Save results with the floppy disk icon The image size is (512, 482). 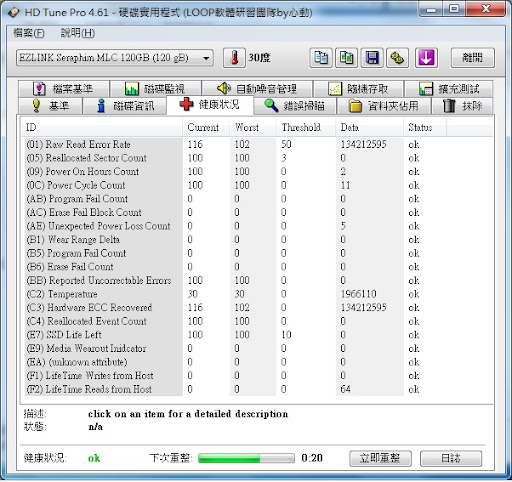point(372,58)
